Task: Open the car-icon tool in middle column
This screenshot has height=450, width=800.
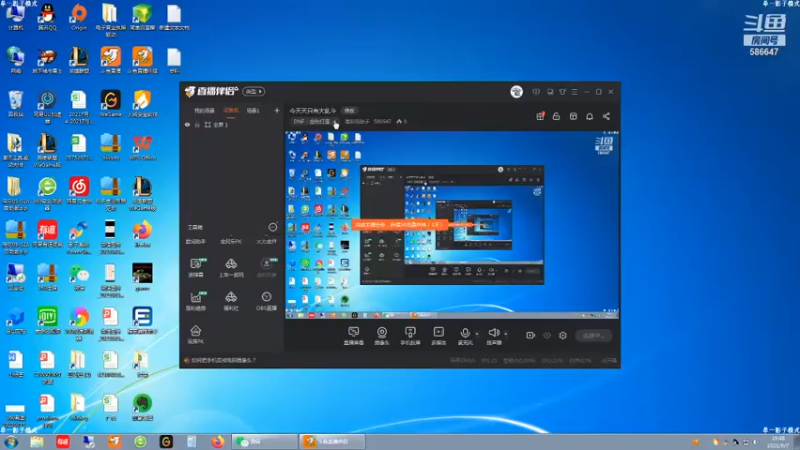Action: tap(231, 267)
